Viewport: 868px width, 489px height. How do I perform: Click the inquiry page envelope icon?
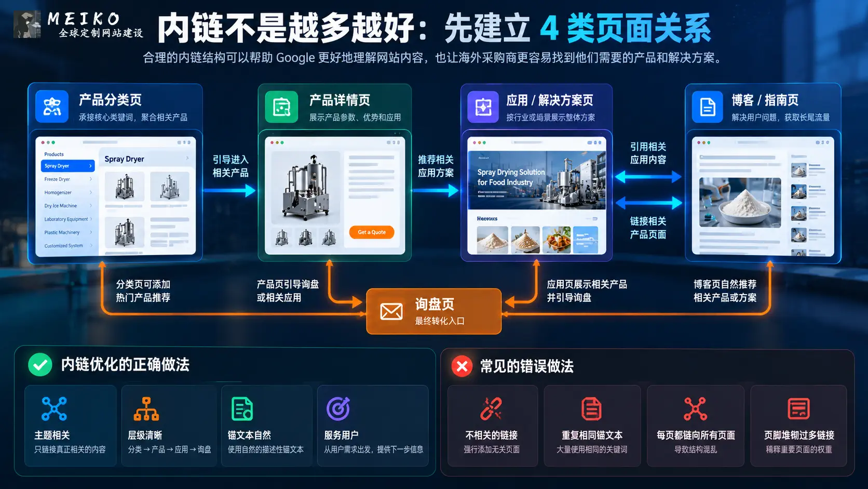pos(391,311)
